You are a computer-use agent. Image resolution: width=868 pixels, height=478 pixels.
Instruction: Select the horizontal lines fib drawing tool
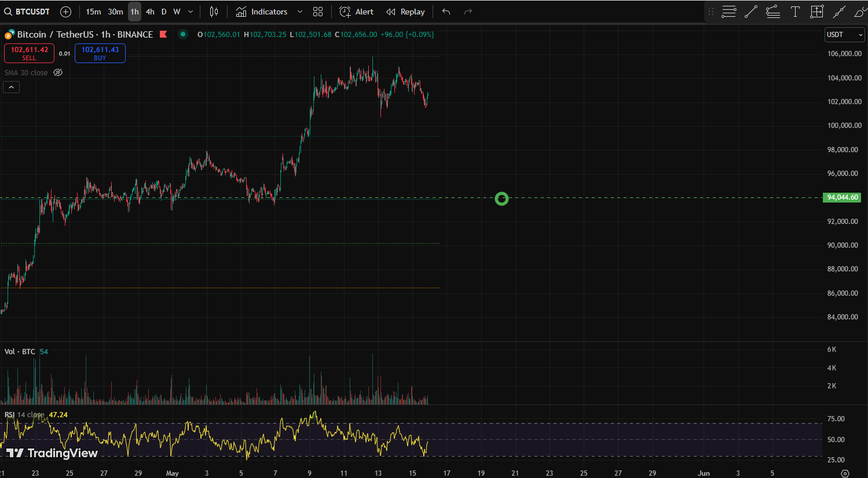tap(729, 12)
